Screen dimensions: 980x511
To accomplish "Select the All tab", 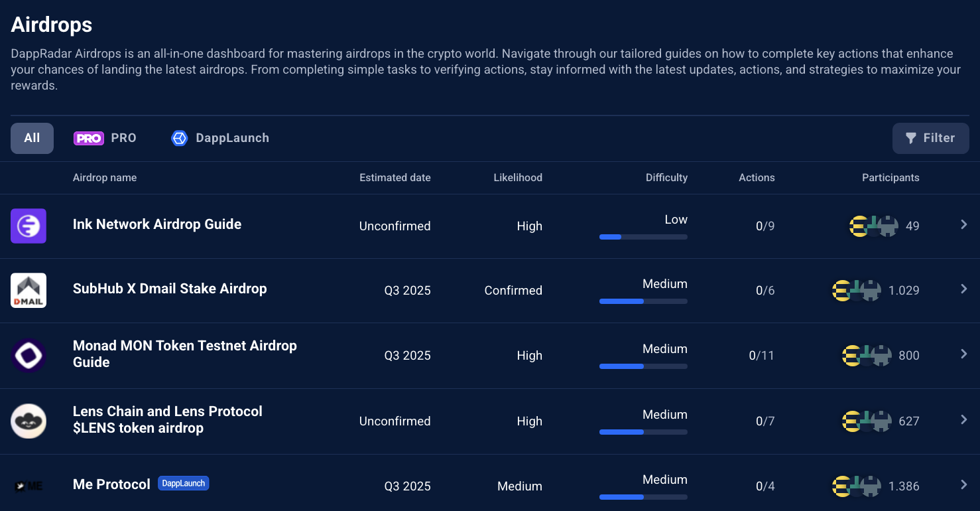I will (x=32, y=138).
